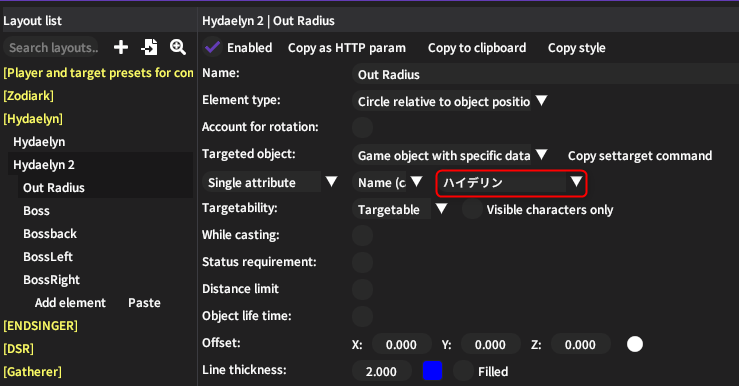Select the Out Radius element

[54, 188]
